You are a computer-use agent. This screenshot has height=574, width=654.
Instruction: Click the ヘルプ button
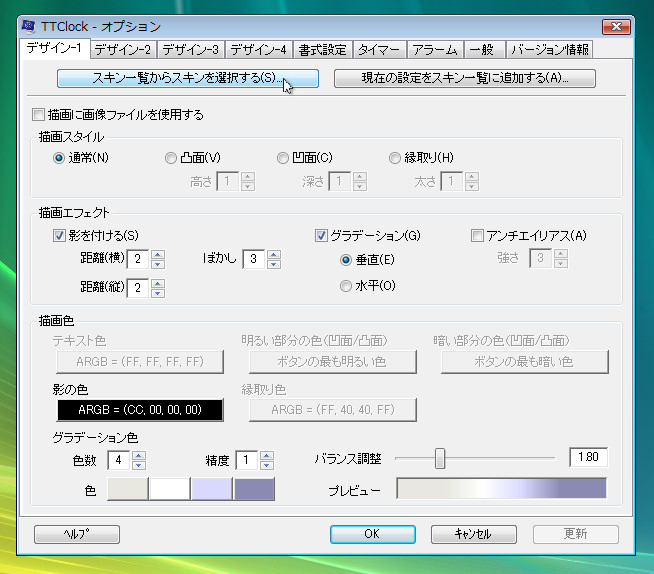point(77,534)
